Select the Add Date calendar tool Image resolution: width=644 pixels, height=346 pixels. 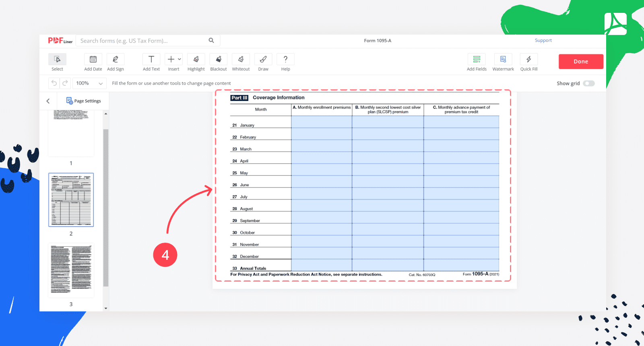(93, 60)
